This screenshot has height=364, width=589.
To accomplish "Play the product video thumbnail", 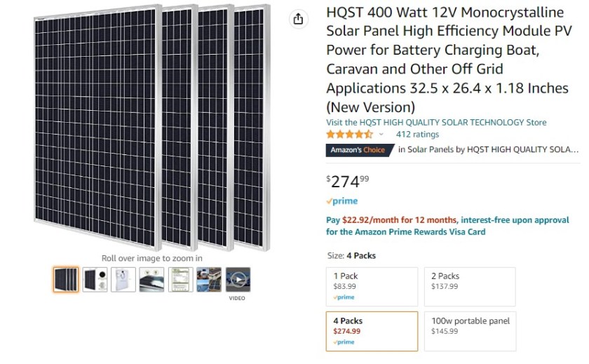I will pos(238,280).
